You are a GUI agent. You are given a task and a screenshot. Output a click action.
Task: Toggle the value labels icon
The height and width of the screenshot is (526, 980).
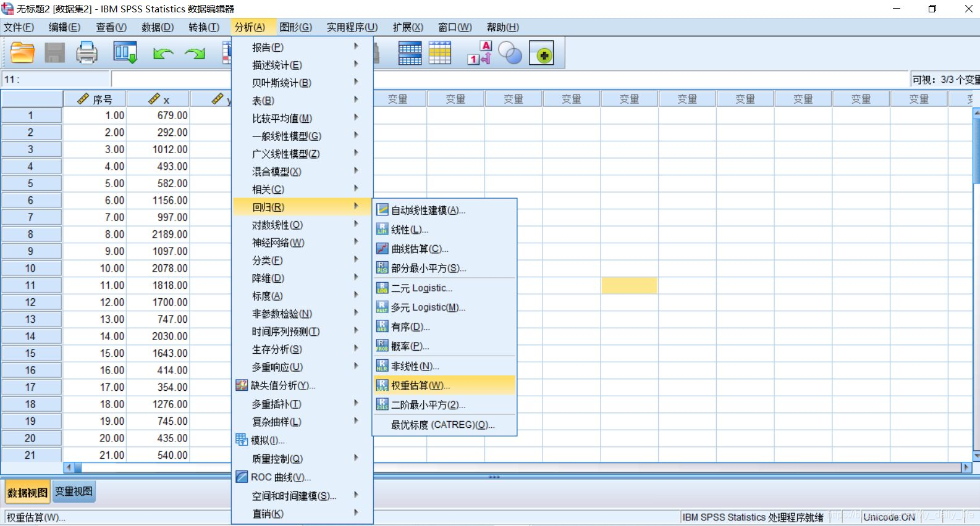(x=480, y=53)
